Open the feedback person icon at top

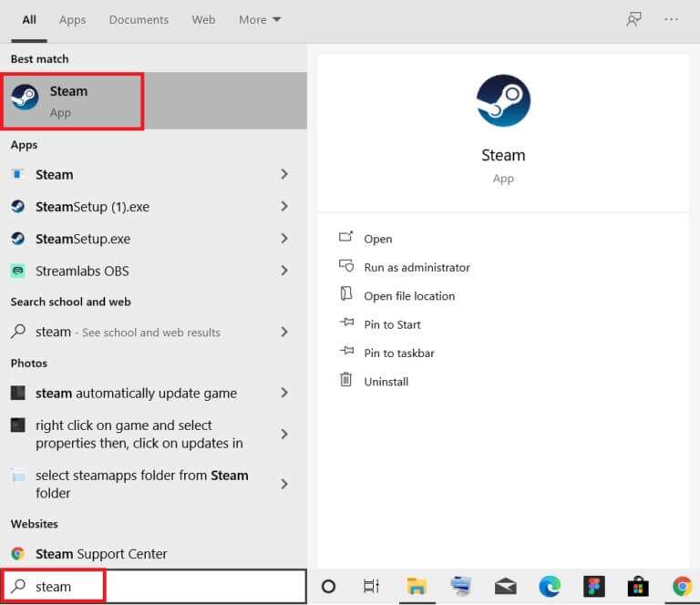tap(634, 20)
